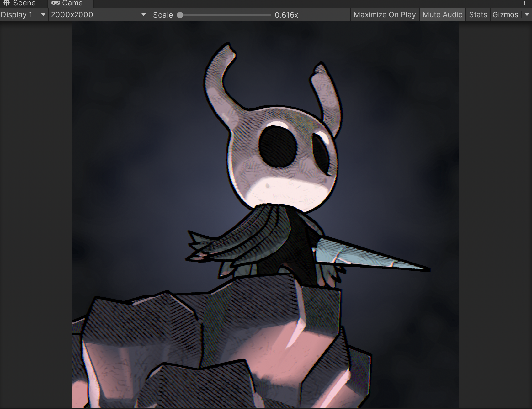Image resolution: width=532 pixels, height=409 pixels.
Task: Click the grid icon on Scene tab
Action: [7, 3]
